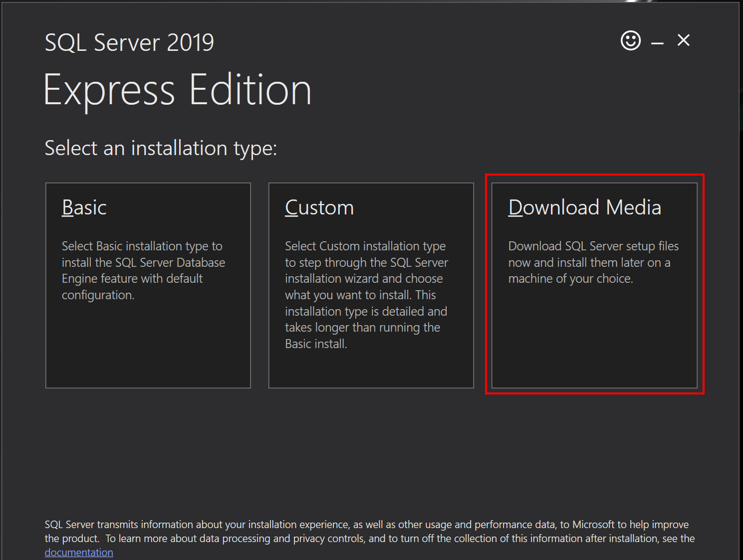The image size is (743, 560).
Task: Click the Custom heading text
Action: [319, 207]
